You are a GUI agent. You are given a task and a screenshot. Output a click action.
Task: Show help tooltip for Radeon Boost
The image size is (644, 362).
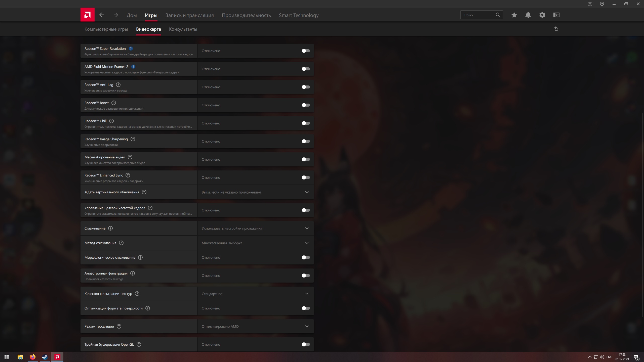point(114,103)
